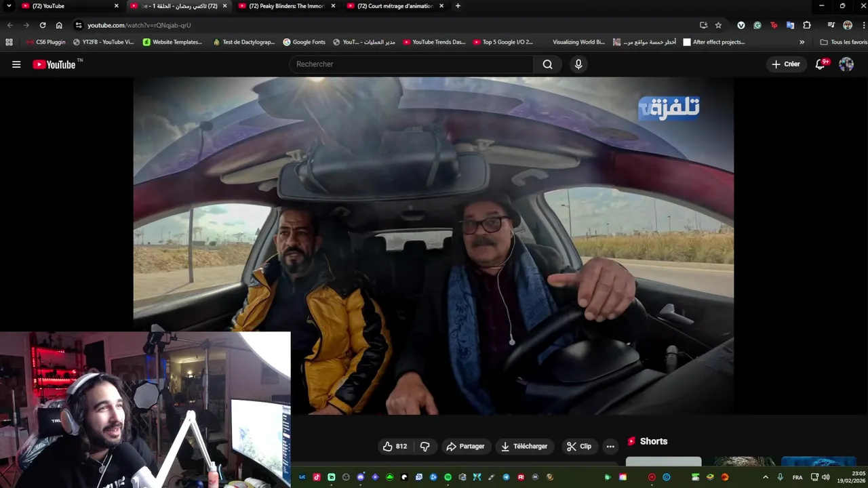The image size is (868, 488).
Task: Open more actions three-dot menu
Action: coord(610,446)
